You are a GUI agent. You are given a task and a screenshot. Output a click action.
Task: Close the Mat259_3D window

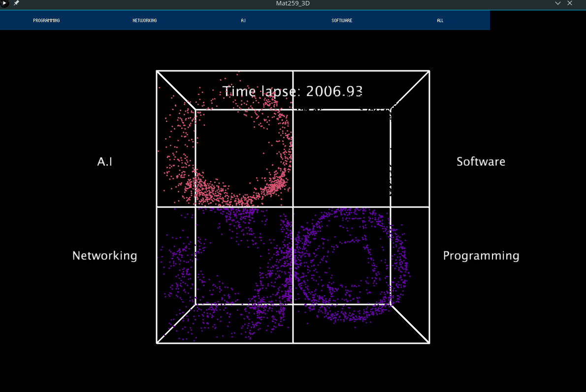pyautogui.click(x=570, y=3)
